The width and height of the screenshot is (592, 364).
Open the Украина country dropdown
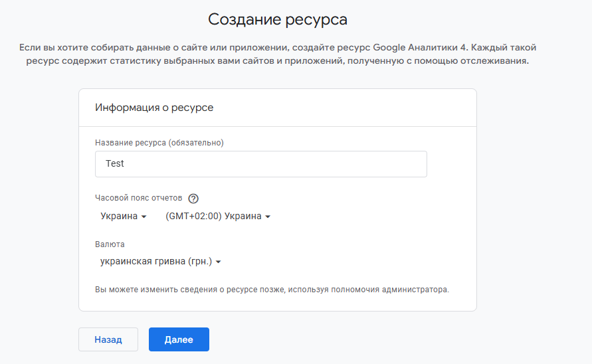pyautogui.click(x=123, y=217)
